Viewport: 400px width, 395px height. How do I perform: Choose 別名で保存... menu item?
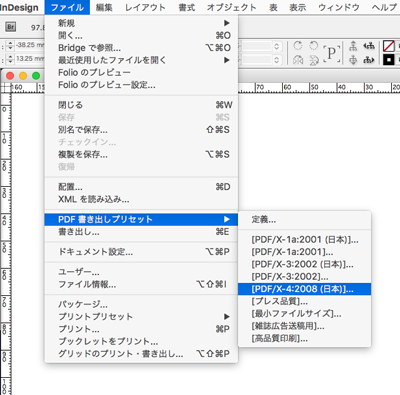141,129
